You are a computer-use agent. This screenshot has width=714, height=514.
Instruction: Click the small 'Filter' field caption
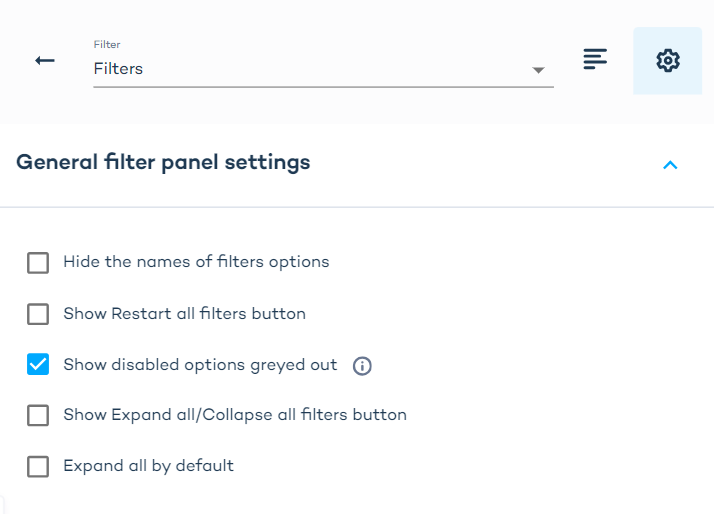click(x=107, y=45)
